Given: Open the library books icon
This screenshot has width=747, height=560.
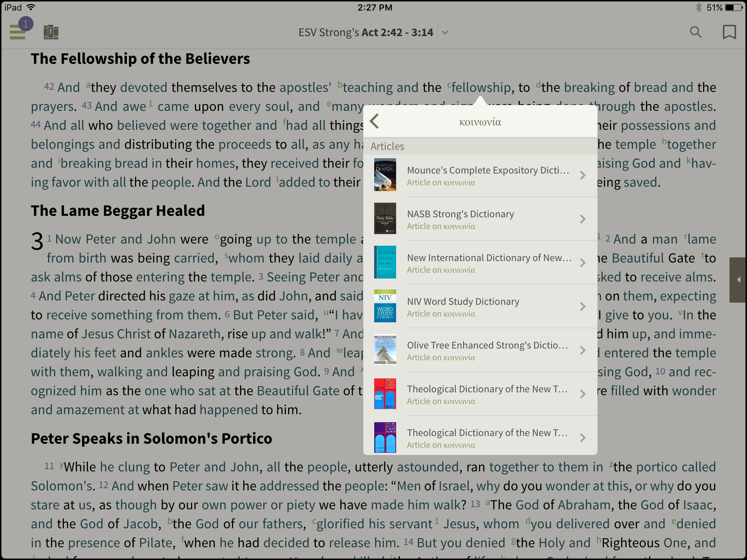Looking at the screenshot, I should tap(51, 32).
